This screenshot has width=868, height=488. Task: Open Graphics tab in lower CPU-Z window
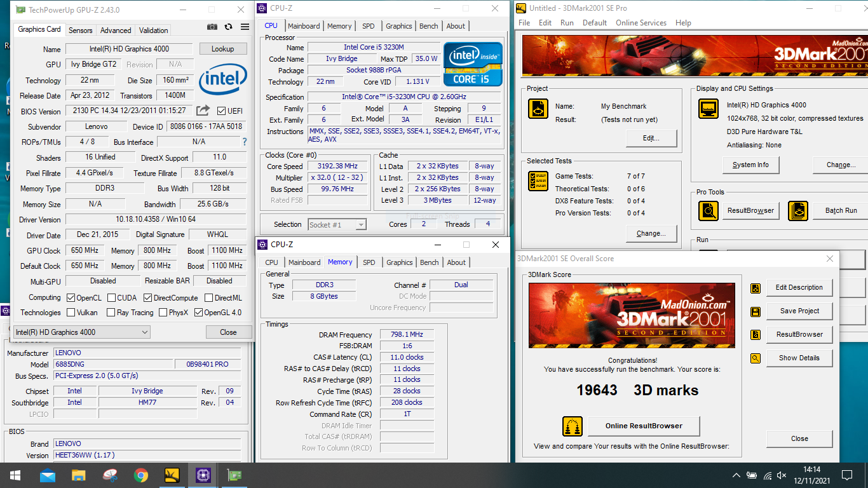click(400, 262)
